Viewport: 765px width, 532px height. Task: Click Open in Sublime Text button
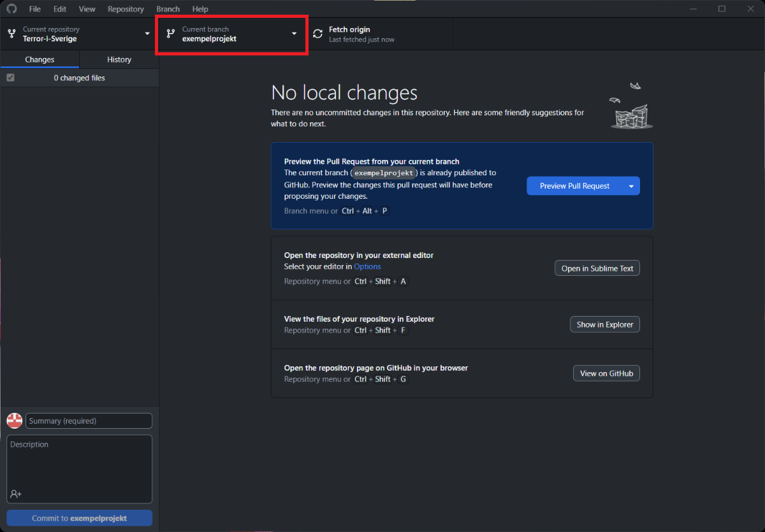(x=597, y=268)
